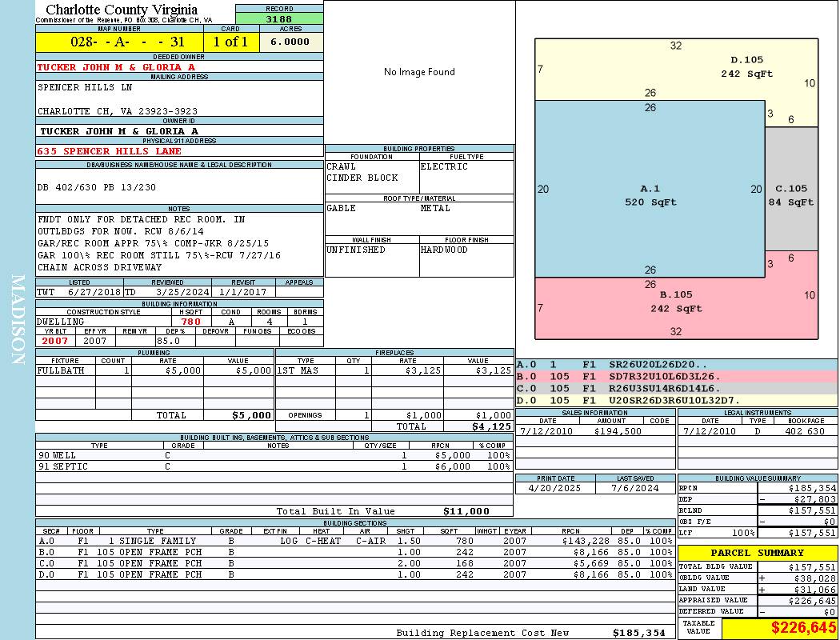Image resolution: width=840 pixels, height=640 pixels.
Task: Click the METAL roof material value
Action: coord(435,208)
